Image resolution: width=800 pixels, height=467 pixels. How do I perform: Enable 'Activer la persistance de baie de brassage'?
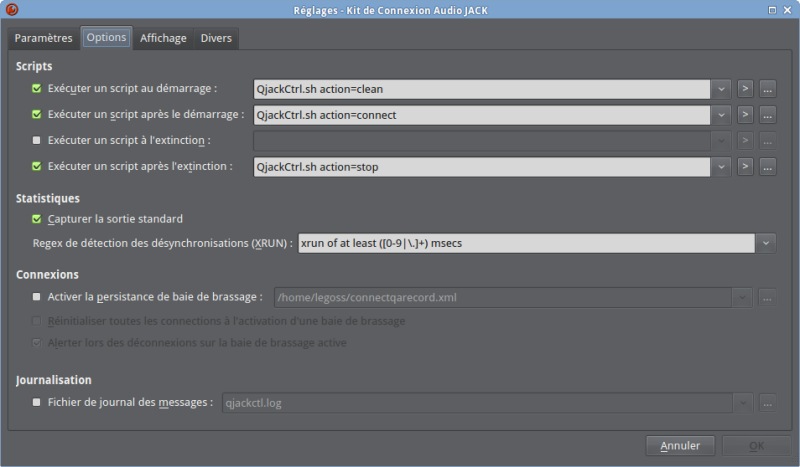pos(37,297)
